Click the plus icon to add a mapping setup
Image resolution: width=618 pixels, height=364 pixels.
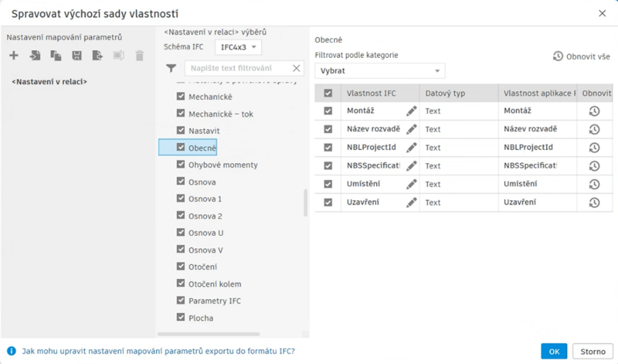click(14, 56)
